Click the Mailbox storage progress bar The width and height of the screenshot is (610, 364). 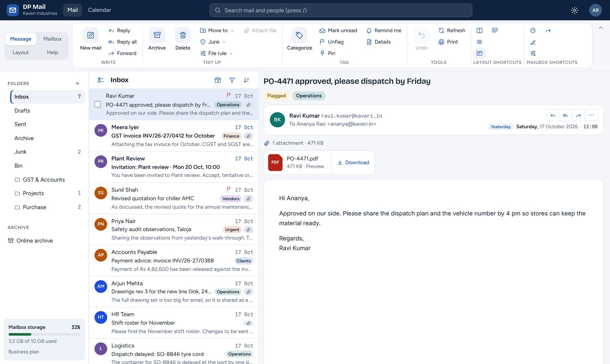coord(44,334)
